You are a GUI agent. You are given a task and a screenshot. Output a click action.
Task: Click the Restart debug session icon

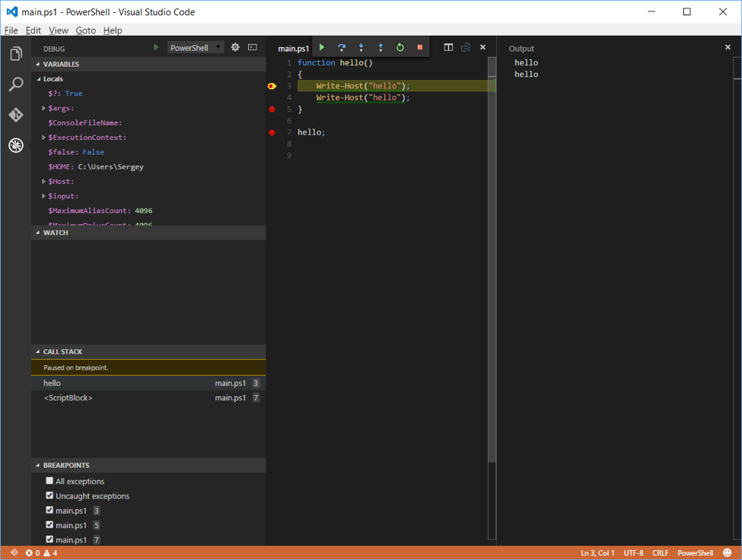click(x=400, y=47)
